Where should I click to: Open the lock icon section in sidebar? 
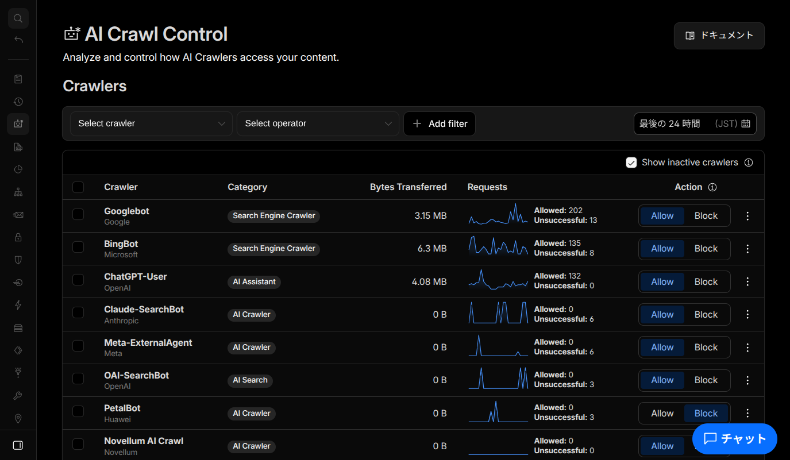pyautogui.click(x=18, y=237)
